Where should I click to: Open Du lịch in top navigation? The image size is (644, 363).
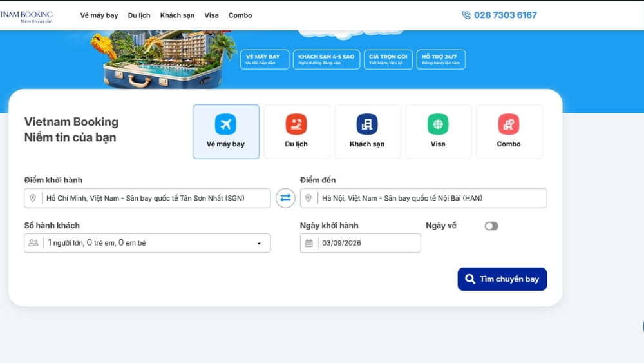pos(139,15)
